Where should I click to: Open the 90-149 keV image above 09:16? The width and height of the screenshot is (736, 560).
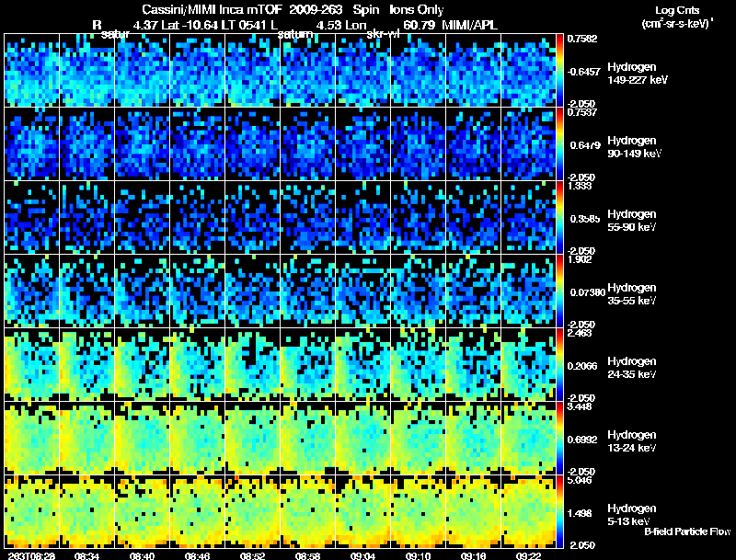point(473,144)
